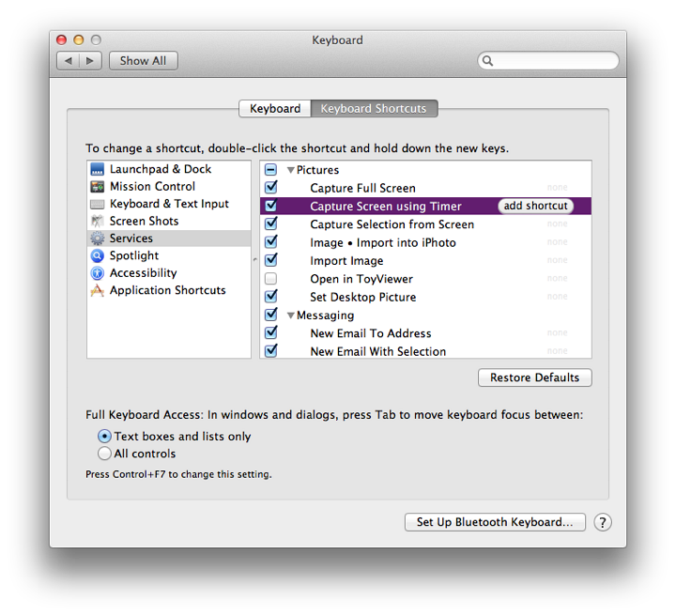
Task: Click Restore Defaults button
Action: 534,377
